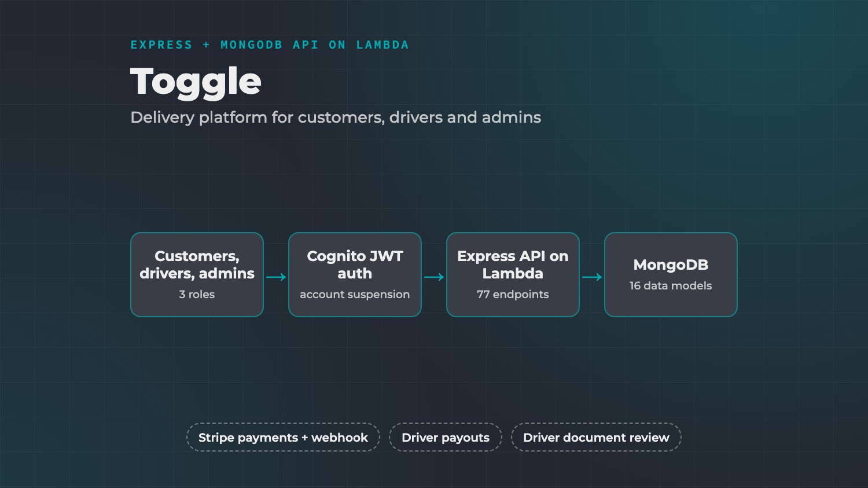Click the "Toggle" slide title
The height and width of the screenshot is (488, 868).
tap(196, 82)
